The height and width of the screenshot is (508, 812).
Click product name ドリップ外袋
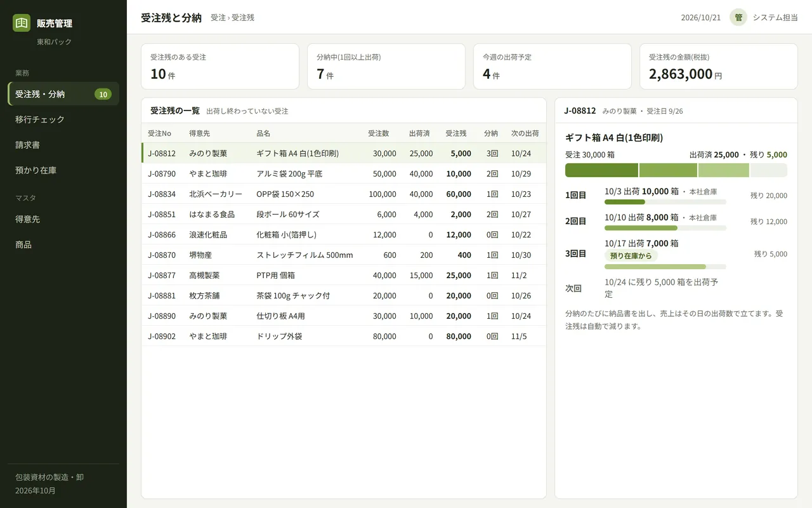tap(279, 336)
